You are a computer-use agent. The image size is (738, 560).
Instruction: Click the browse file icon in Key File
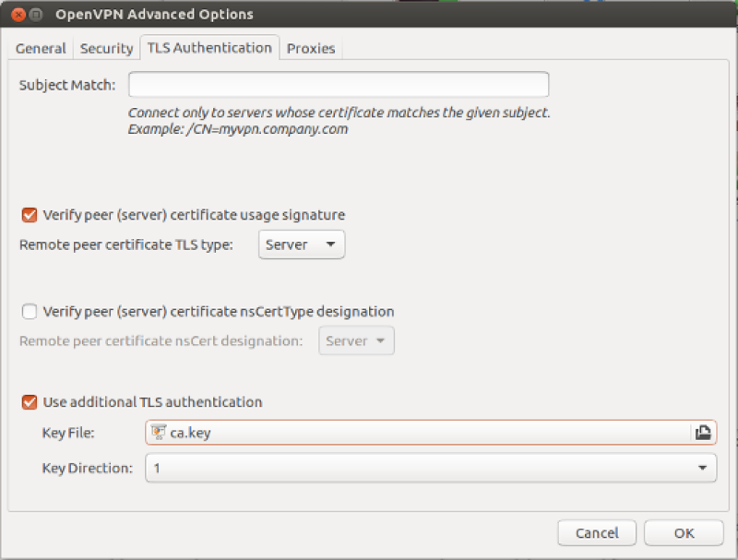pyautogui.click(x=702, y=432)
